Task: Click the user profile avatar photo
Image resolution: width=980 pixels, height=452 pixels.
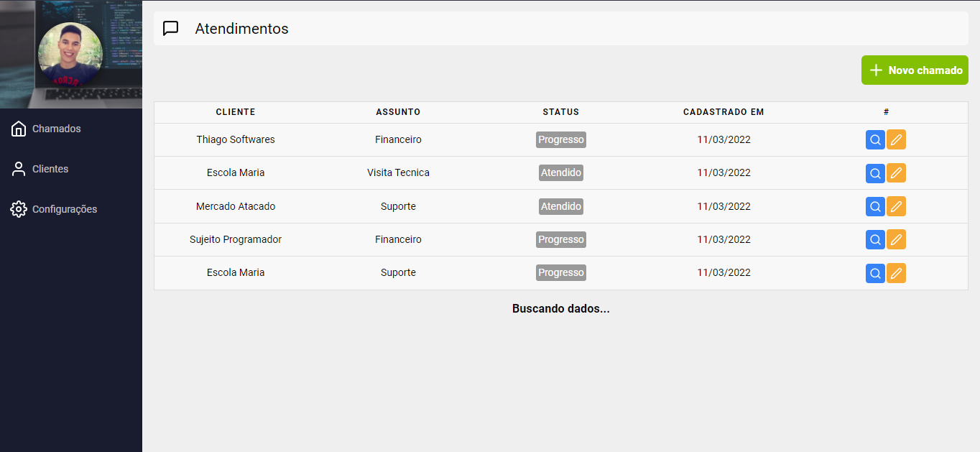Action: click(x=70, y=55)
